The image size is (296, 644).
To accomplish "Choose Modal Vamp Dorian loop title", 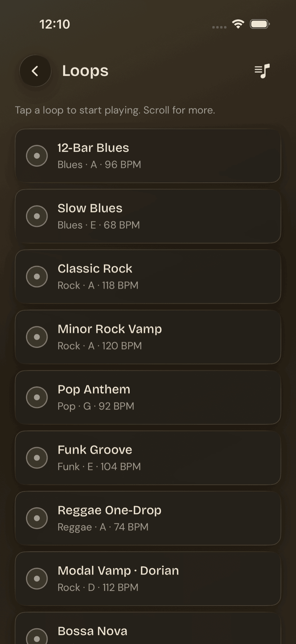I will [118, 570].
